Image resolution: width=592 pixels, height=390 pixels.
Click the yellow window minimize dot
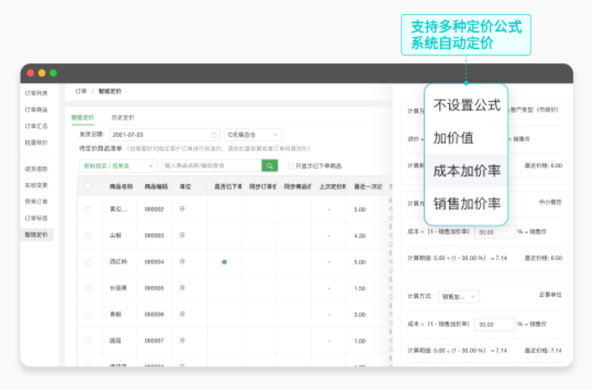42,73
